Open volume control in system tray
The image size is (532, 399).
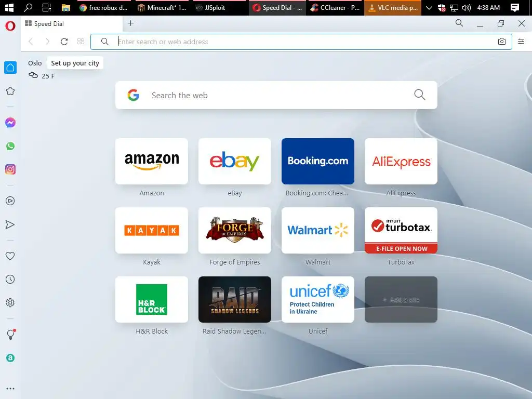467,7
